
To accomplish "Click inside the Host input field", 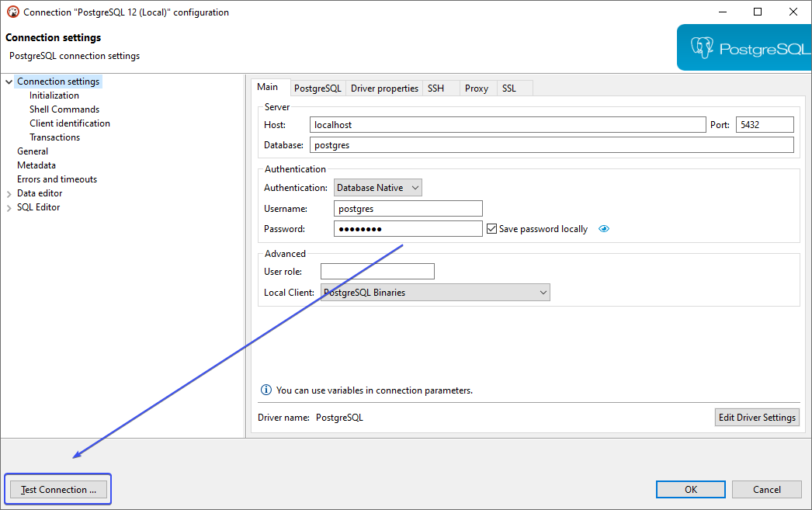I will pyautogui.click(x=505, y=124).
